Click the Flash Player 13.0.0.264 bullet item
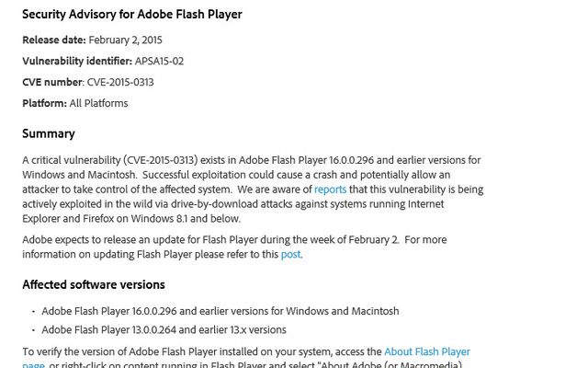The image size is (588, 368). coord(164,329)
